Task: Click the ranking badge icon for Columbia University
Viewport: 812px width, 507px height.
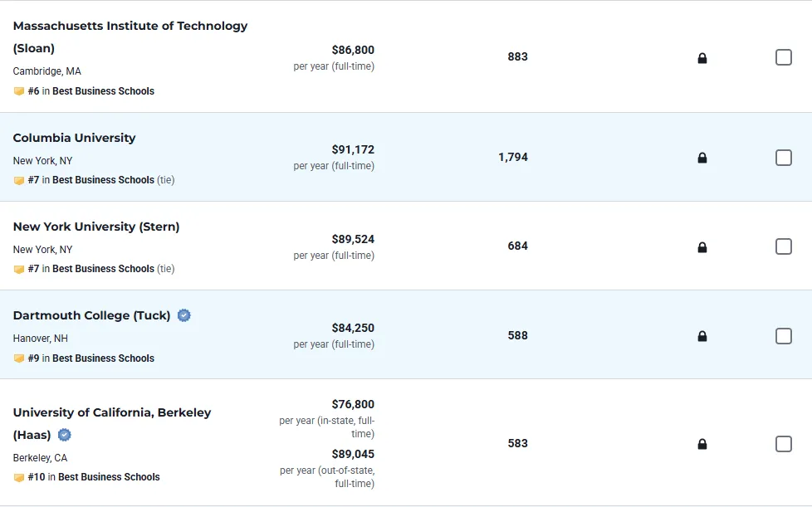Action: pos(19,180)
